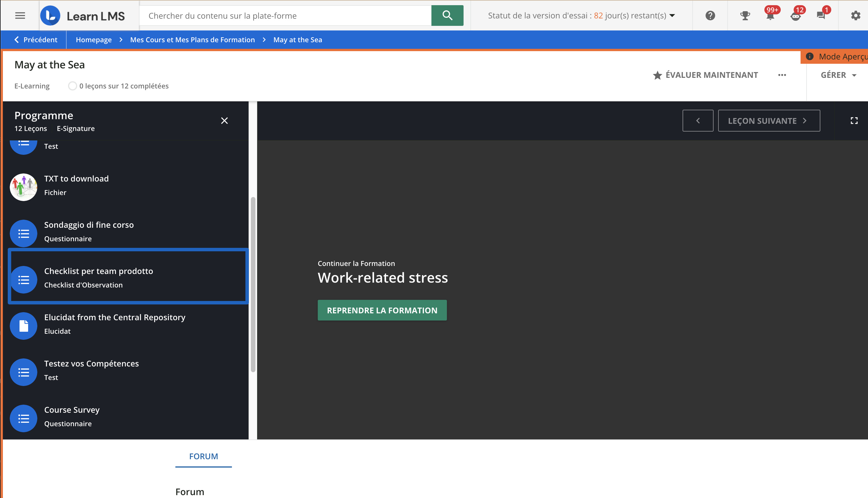Image resolution: width=868 pixels, height=498 pixels.
Task: Click the LEÇON SUIVANTE button
Action: tap(769, 121)
